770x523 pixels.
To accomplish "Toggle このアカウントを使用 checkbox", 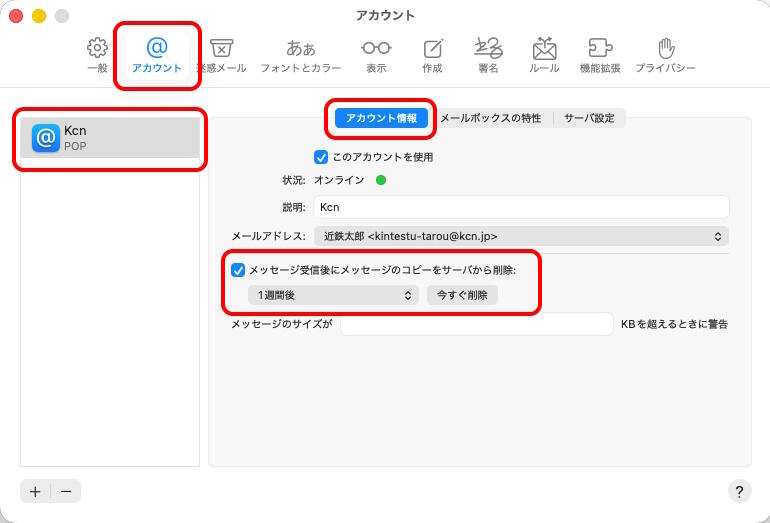I will click(x=321, y=157).
